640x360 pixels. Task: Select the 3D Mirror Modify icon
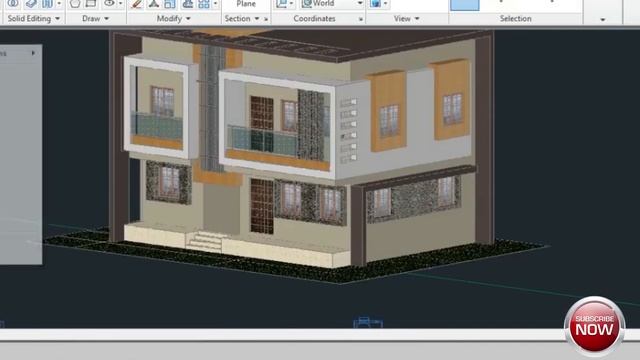[153, 4]
